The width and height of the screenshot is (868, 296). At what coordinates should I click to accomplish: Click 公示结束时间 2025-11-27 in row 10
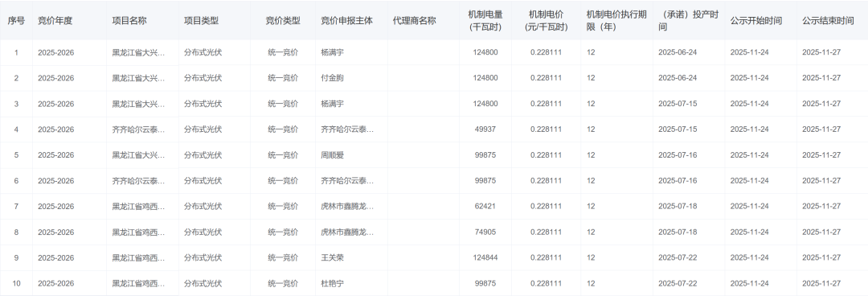tap(821, 283)
